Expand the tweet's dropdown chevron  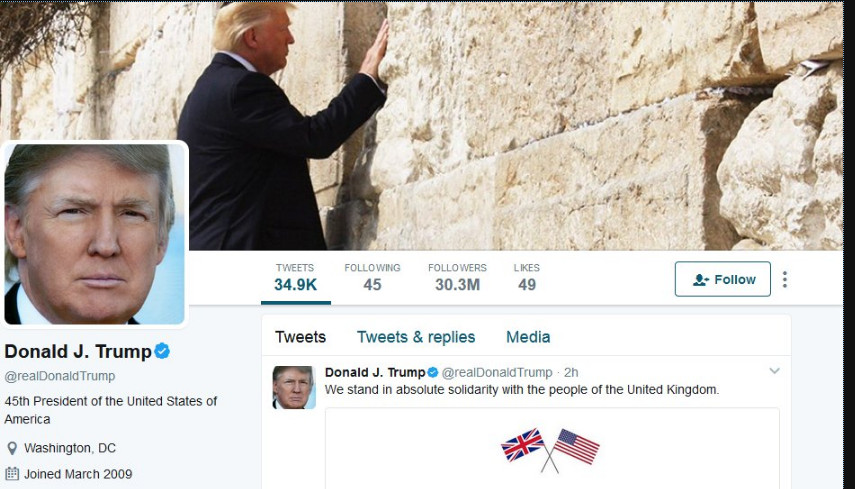774,371
